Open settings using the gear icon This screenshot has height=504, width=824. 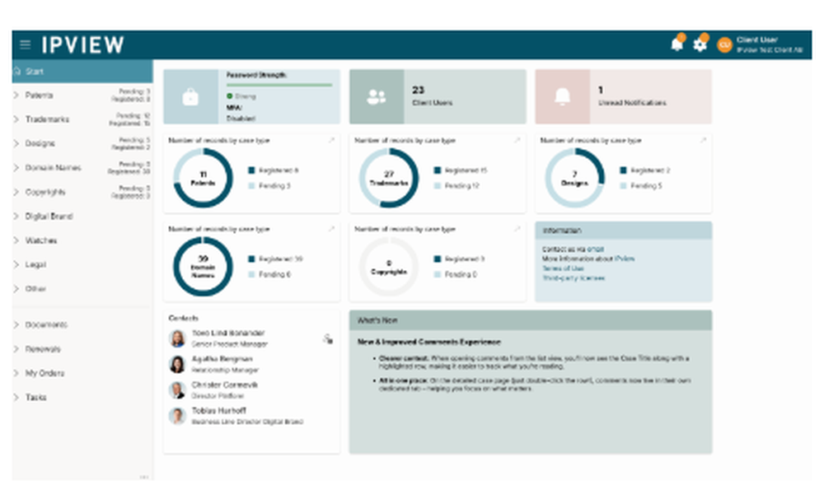700,44
